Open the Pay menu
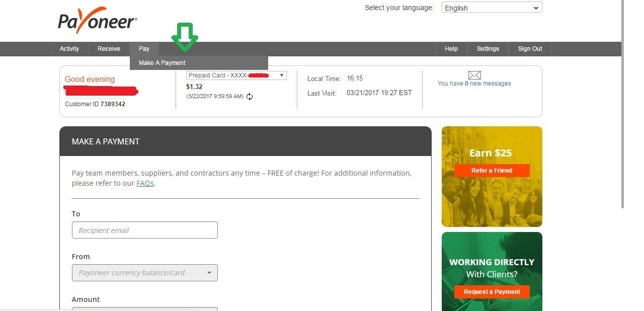This screenshot has height=311, width=644. [x=144, y=49]
